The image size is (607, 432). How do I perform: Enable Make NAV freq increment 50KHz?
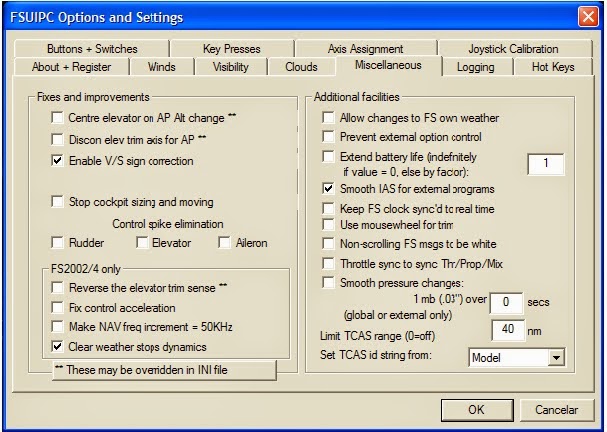57,326
